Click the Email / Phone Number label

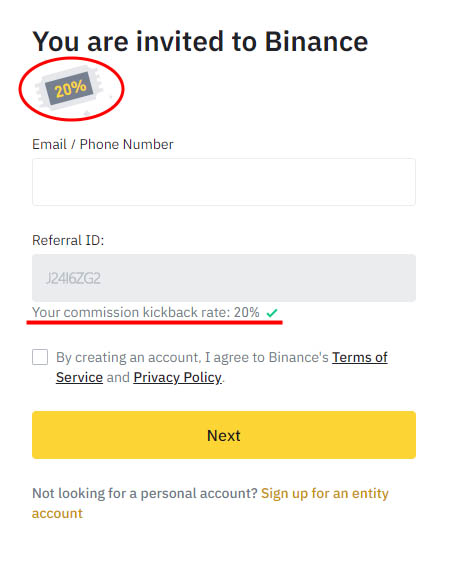point(103,145)
